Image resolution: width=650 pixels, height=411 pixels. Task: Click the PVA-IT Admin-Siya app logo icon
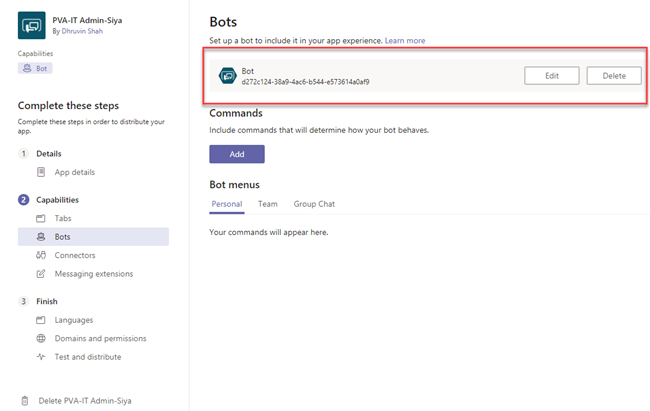(x=32, y=25)
